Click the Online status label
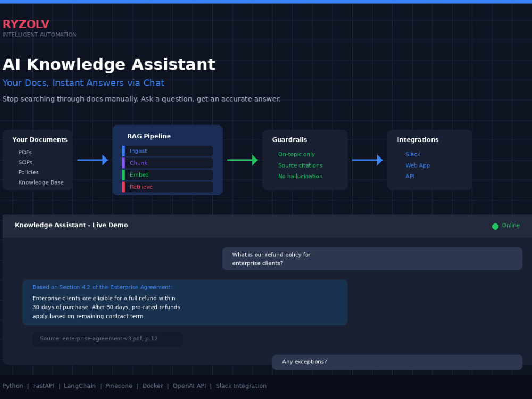This screenshot has height=399, width=532. tap(511, 225)
